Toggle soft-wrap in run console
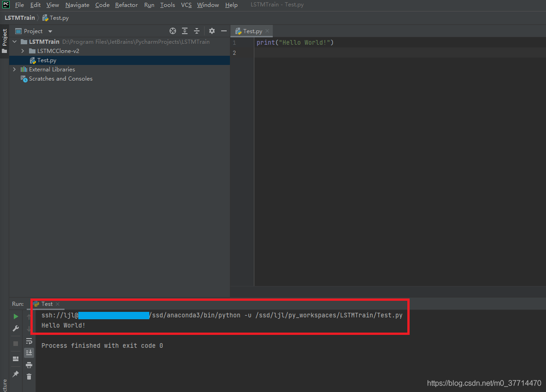This screenshot has height=392, width=546. click(x=29, y=341)
